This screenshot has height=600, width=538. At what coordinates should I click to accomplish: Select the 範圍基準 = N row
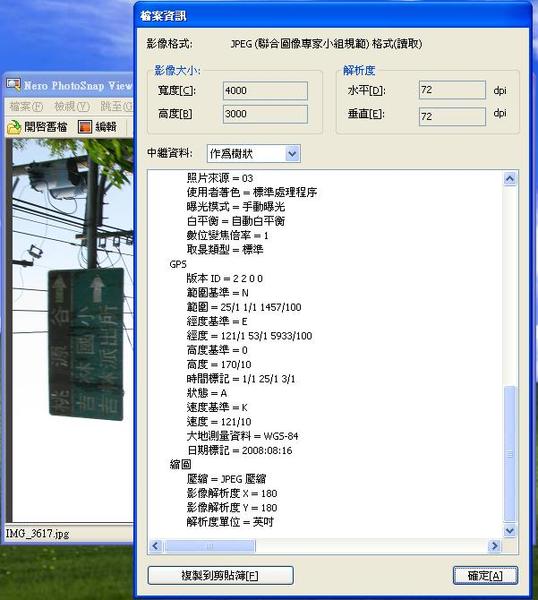coord(217,293)
